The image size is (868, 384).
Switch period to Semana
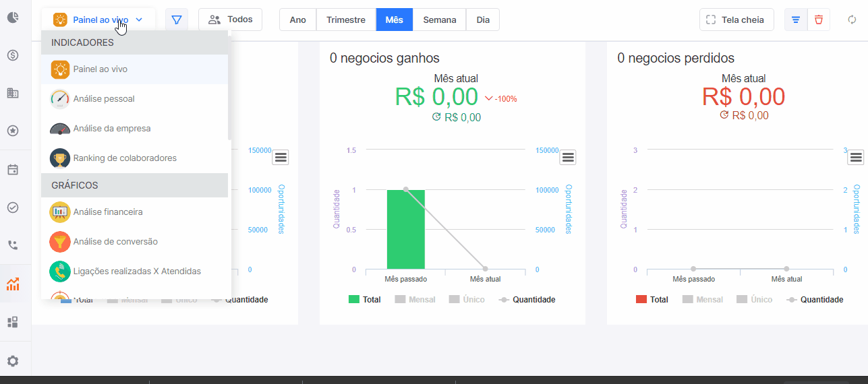(440, 20)
